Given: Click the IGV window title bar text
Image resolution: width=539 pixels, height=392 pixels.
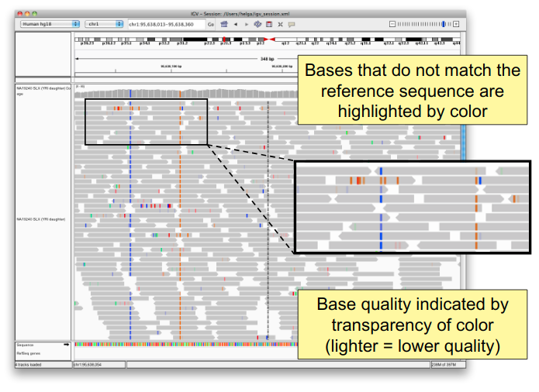Looking at the screenshot, I should point(240,14).
